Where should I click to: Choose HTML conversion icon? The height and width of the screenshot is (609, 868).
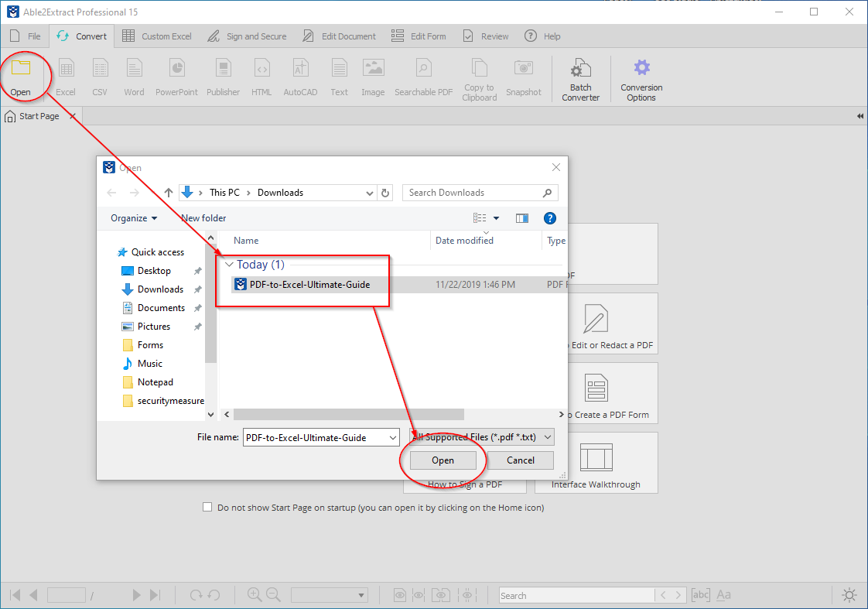pos(261,69)
